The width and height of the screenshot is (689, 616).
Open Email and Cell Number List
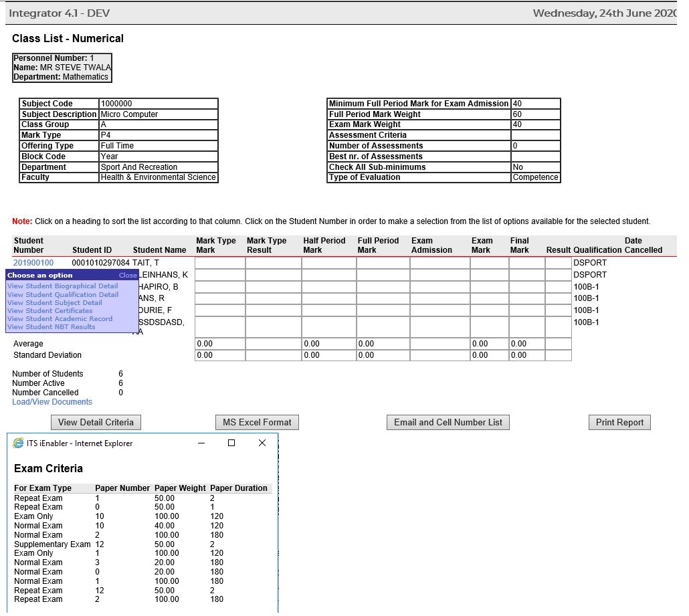[x=448, y=422]
